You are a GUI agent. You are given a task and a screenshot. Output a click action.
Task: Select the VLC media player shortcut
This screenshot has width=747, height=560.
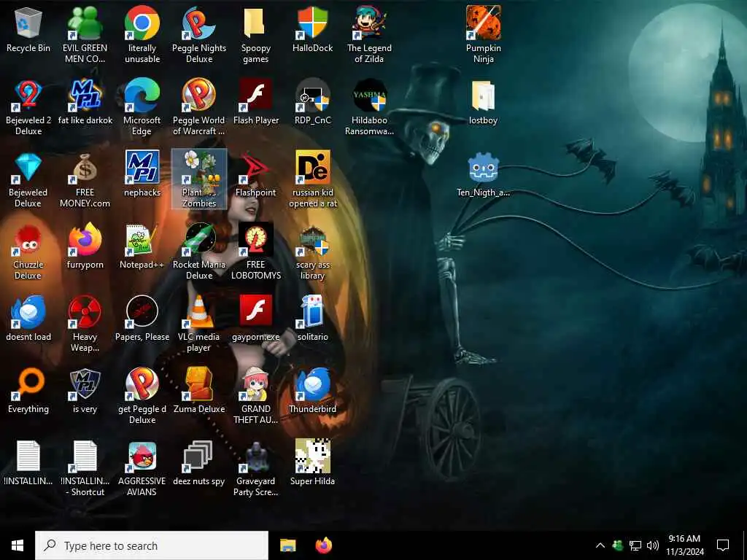[x=199, y=324]
